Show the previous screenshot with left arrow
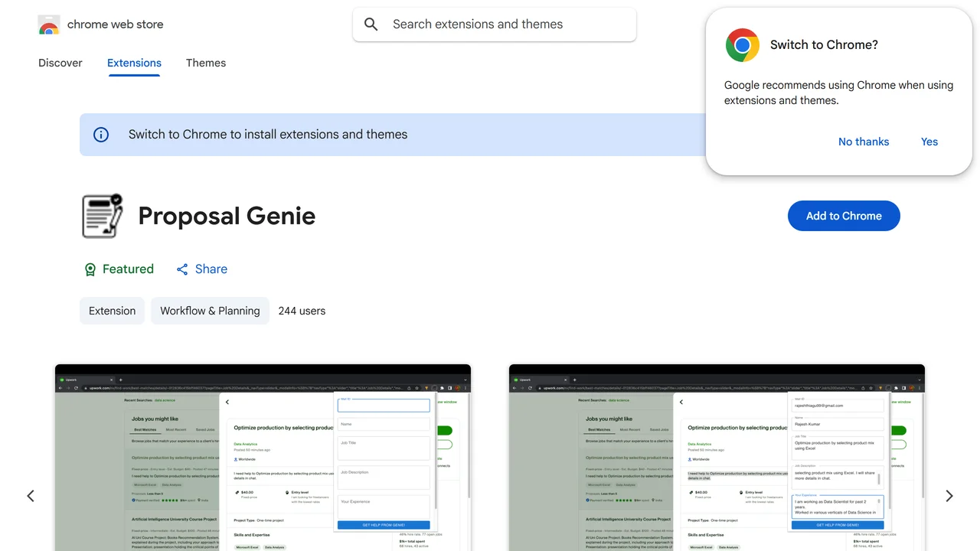Screen dimensions: 980x551 pos(31,496)
